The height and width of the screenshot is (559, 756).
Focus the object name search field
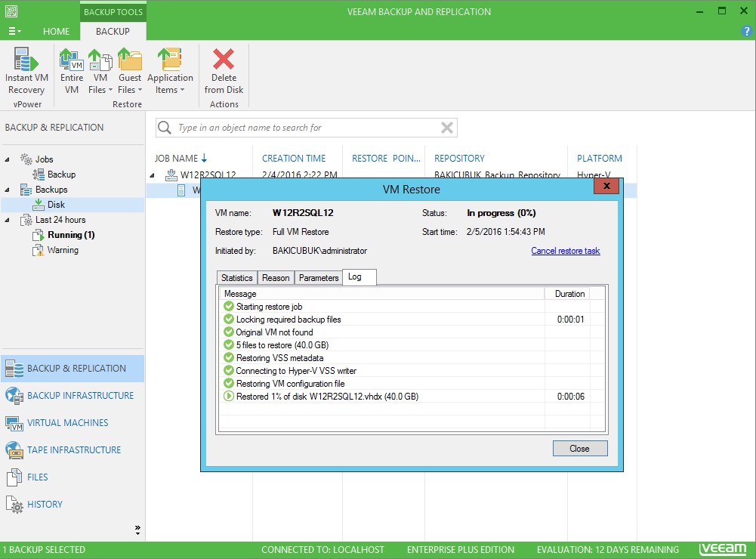306,128
